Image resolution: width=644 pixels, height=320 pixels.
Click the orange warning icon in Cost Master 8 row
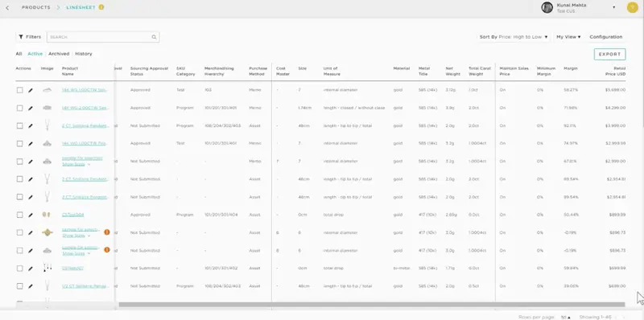coord(107,250)
